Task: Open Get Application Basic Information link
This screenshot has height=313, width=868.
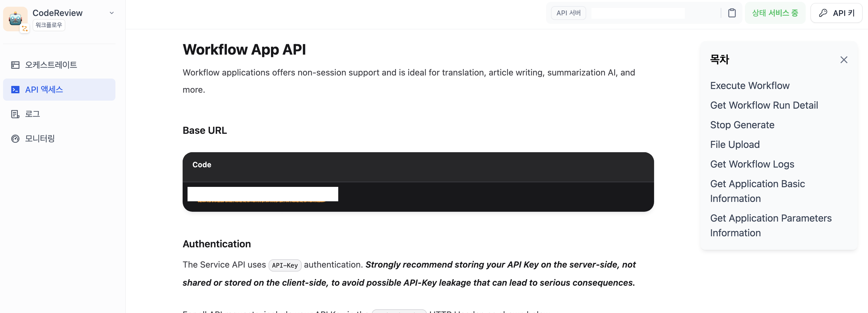Action: pos(758,191)
